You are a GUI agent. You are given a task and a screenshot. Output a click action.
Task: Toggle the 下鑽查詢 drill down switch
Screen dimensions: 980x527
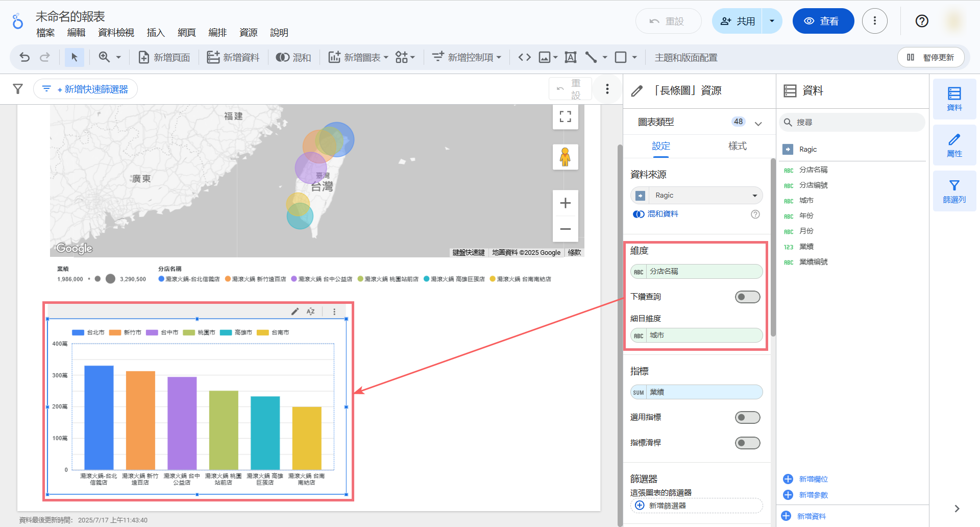[x=748, y=297]
